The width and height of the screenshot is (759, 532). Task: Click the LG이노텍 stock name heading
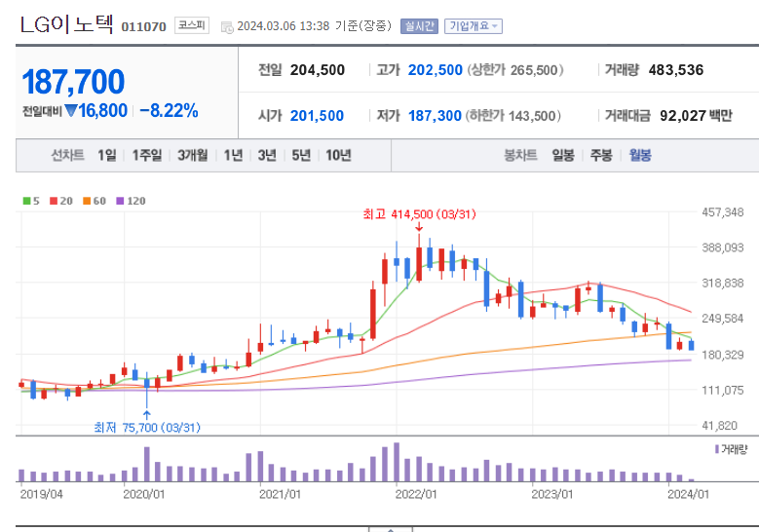pyautogui.click(x=67, y=24)
